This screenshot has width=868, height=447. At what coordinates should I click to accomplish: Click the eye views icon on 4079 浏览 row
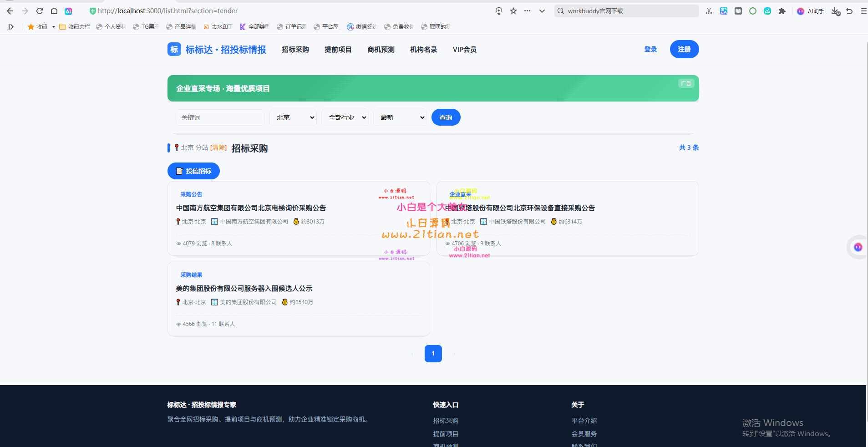pyautogui.click(x=178, y=244)
